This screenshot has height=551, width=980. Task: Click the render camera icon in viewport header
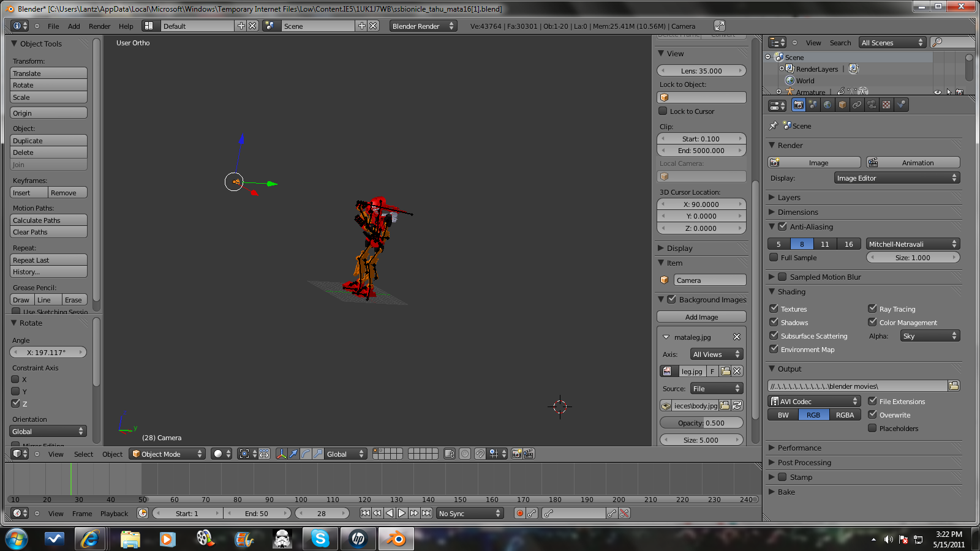[x=516, y=454]
